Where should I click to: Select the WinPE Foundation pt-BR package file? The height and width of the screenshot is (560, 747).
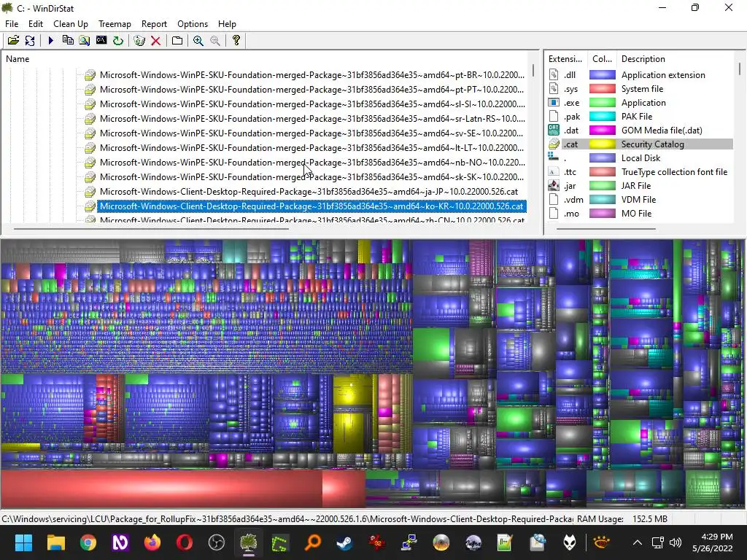(312, 75)
